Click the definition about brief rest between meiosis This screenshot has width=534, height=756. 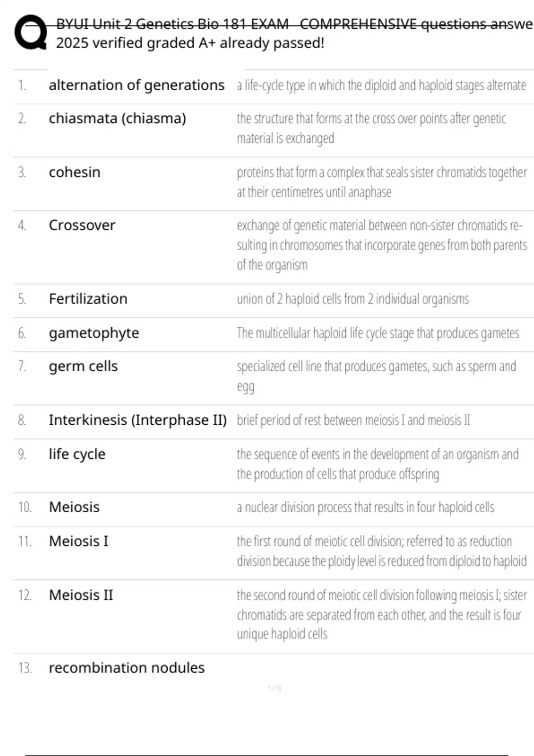click(x=353, y=420)
